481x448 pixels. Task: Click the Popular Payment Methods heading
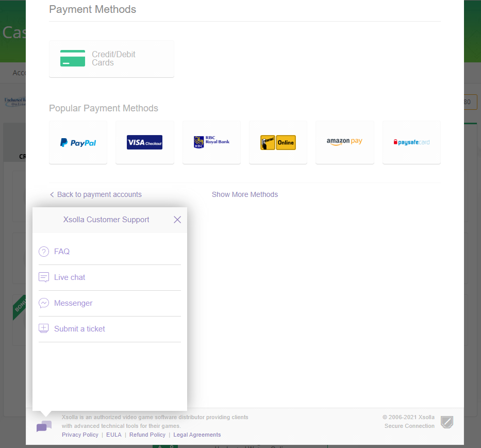[x=104, y=108]
